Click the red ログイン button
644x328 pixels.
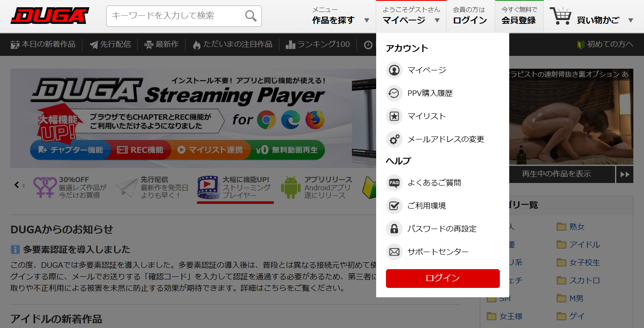[443, 278]
